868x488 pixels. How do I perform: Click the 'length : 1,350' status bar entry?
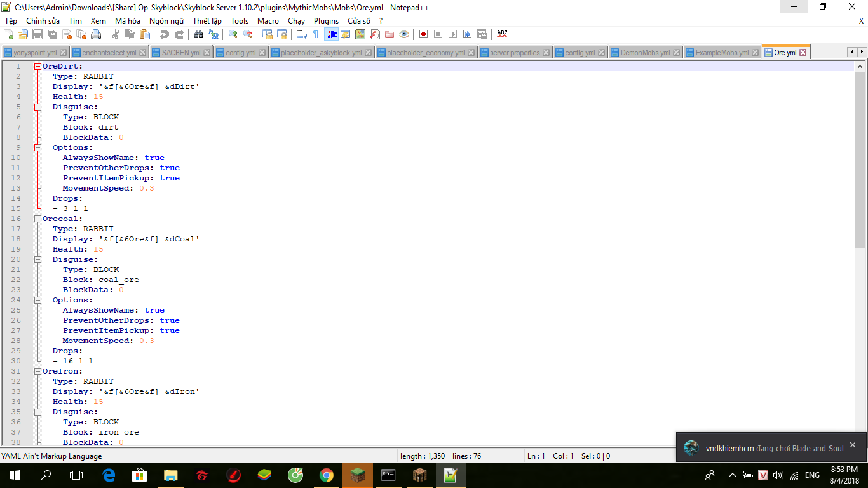423,456
